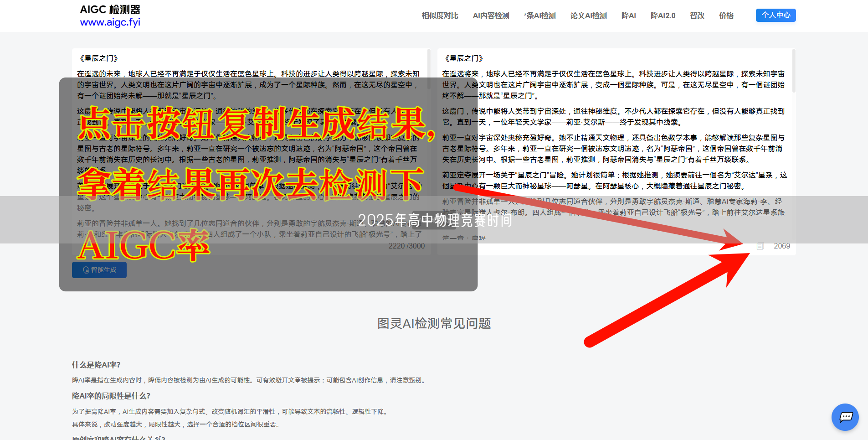The height and width of the screenshot is (440, 868).
Task: Open the 个人中心 user center
Action: coord(776,15)
